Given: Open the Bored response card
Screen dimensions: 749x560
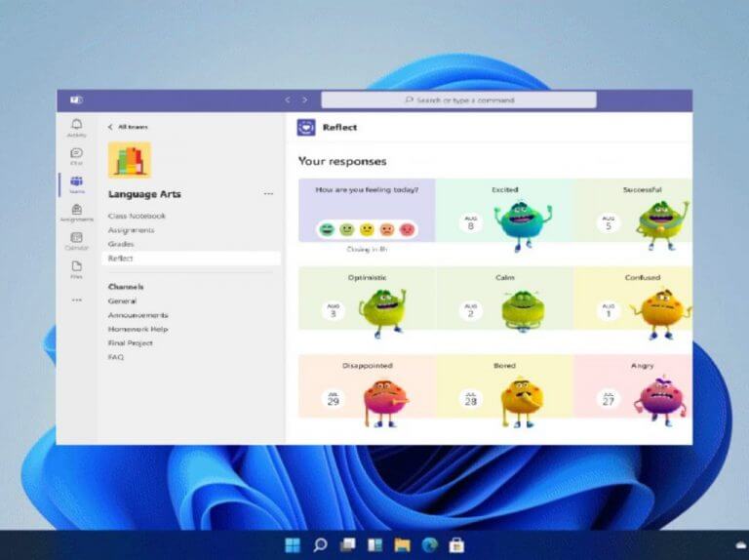Looking at the screenshot, I should coord(505,386).
